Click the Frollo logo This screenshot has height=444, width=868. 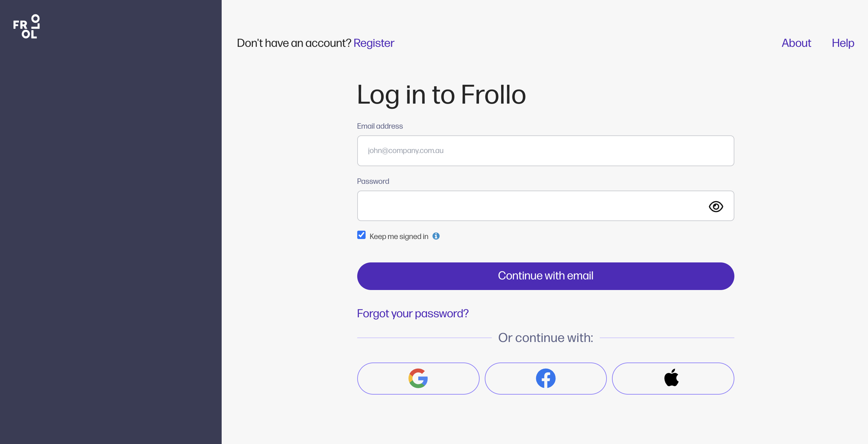pos(26,27)
